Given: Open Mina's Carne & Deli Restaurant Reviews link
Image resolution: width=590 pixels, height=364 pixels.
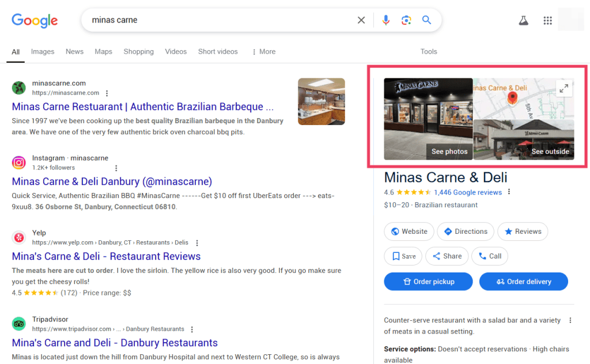Looking at the screenshot, I should (x=106, y=256).
